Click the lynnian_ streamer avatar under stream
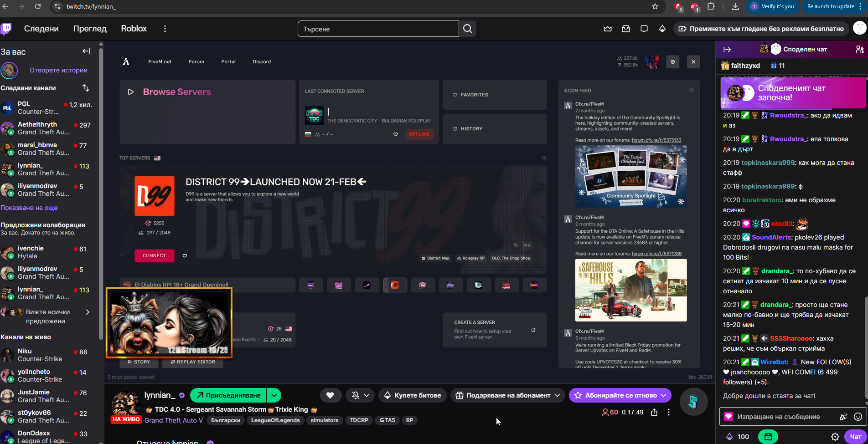Viewport: 868px width, 444px height. pyautogui.click(x=126, y=403)
